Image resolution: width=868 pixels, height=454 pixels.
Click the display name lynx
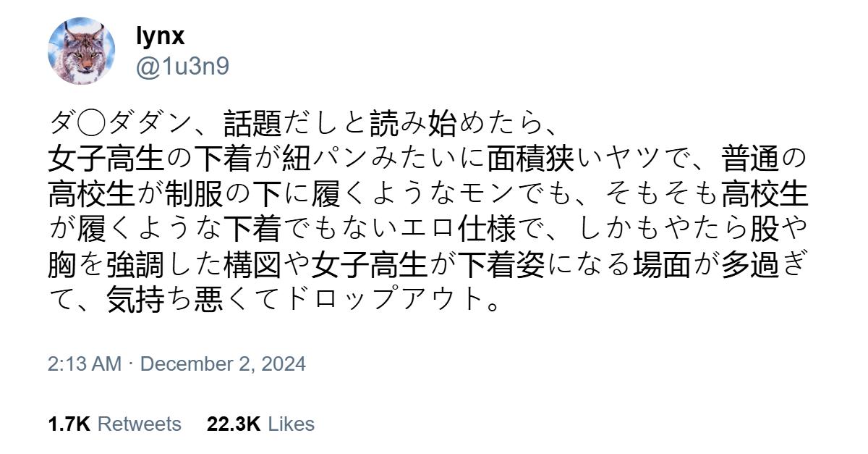pos(160,35)
